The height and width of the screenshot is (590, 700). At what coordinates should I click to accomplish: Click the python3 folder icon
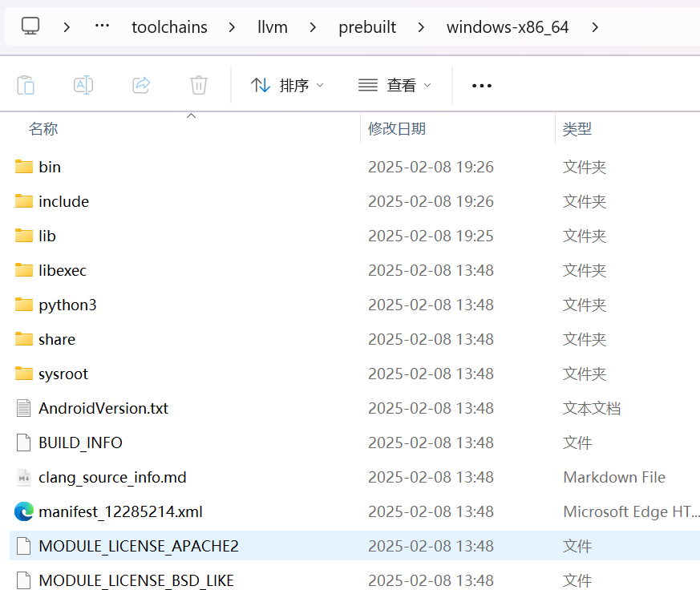[x=22, y=305]
